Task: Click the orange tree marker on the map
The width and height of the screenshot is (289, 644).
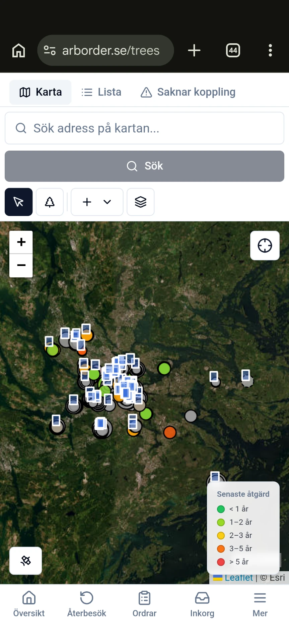Action: pyautogui.click(x=170, y=432)
